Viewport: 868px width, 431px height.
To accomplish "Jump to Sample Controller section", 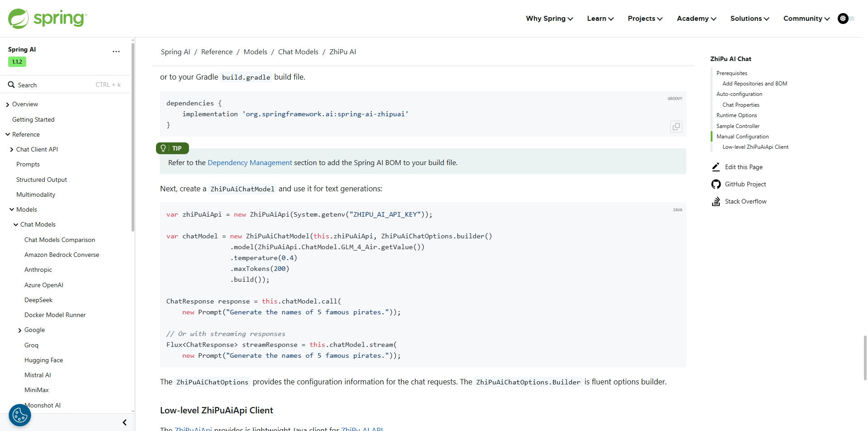I will click(738, 126).
